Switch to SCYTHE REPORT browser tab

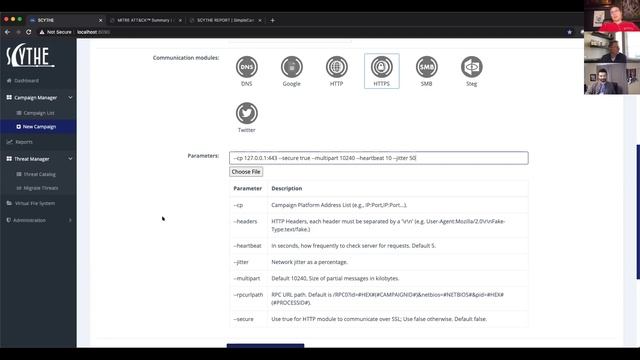(x=224, y=20)
